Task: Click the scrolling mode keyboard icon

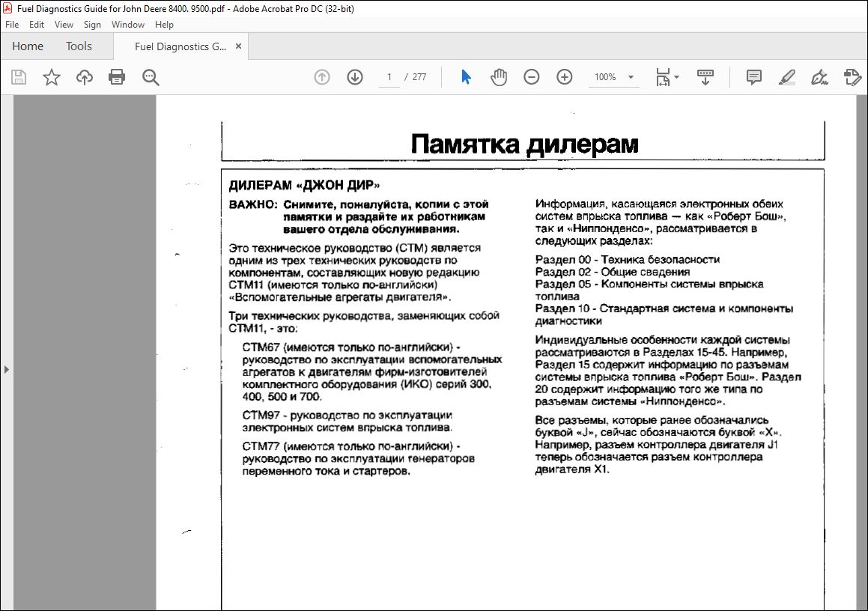Action: click(x=705, y=77)
